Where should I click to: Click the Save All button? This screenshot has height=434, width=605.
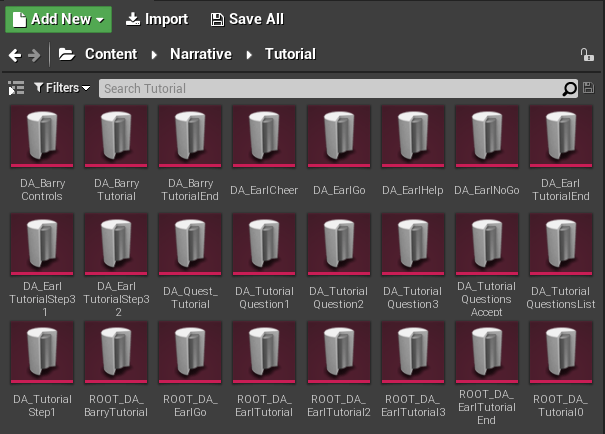[247, 19]
